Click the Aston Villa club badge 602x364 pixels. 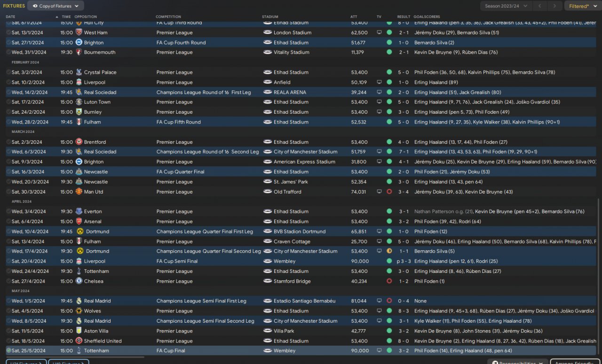coord(79,331)
